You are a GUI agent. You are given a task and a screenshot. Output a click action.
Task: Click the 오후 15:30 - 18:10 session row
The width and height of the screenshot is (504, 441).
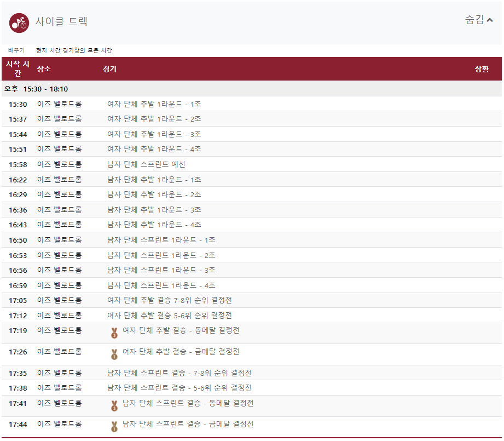click(x=252, y=89)
